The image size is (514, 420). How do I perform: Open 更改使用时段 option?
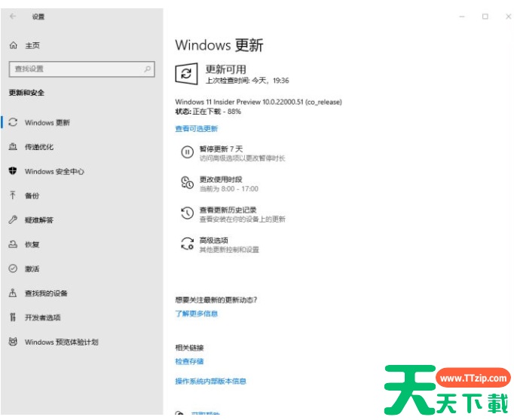click(x=221, y=179)
